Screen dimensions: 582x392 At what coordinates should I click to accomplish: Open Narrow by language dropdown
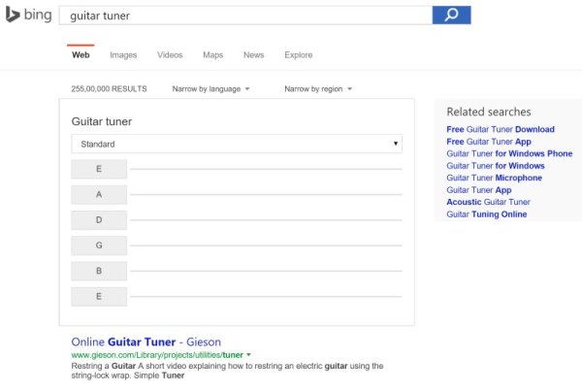[210, 89]
